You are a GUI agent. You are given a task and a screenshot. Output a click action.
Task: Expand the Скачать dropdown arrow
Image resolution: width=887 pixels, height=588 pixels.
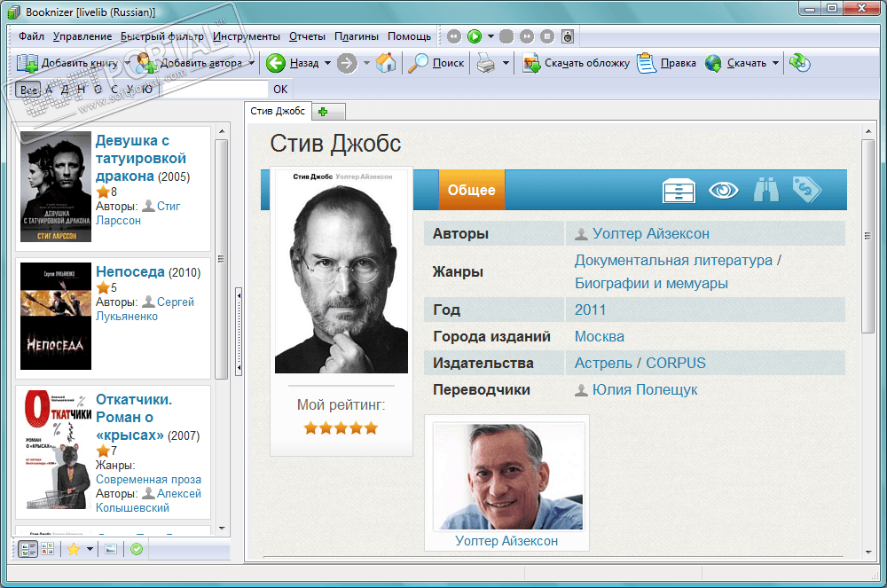point(775,63)
